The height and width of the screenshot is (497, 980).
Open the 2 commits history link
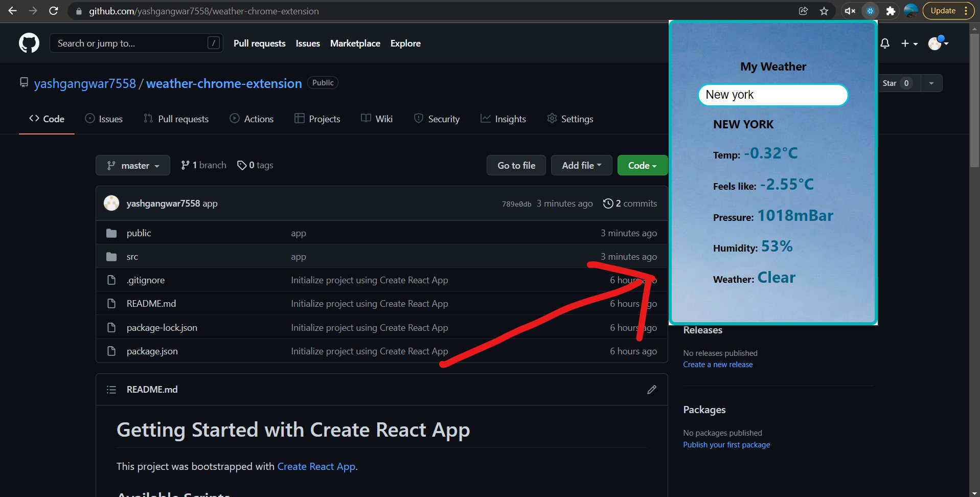point(630,204)
